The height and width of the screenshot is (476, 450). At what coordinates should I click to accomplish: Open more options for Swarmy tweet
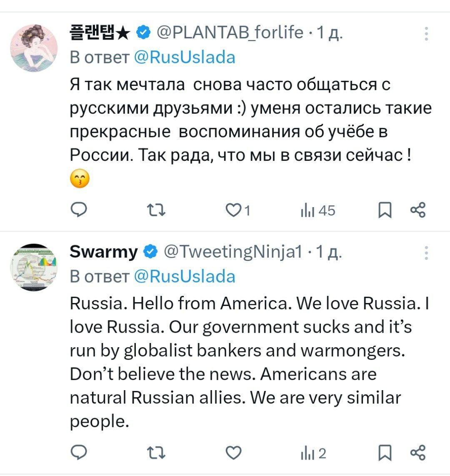pos(426,253)
